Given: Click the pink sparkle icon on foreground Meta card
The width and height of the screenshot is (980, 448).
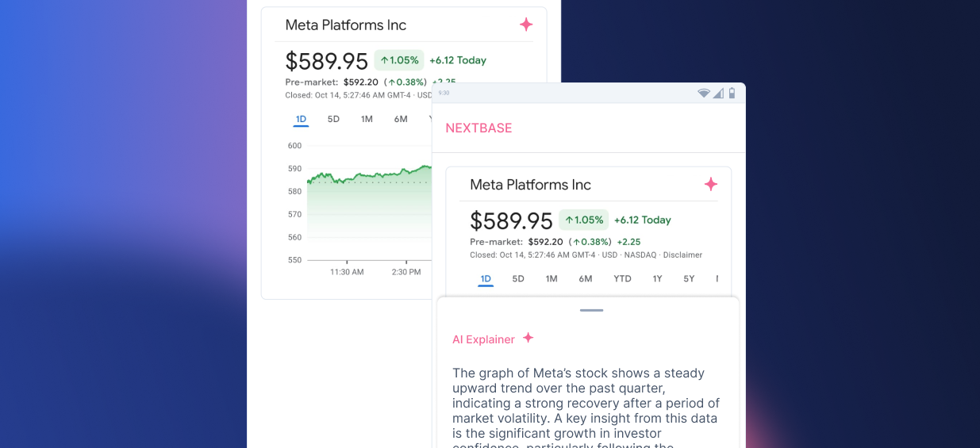Looking at the screenshot, I should 711,184.
